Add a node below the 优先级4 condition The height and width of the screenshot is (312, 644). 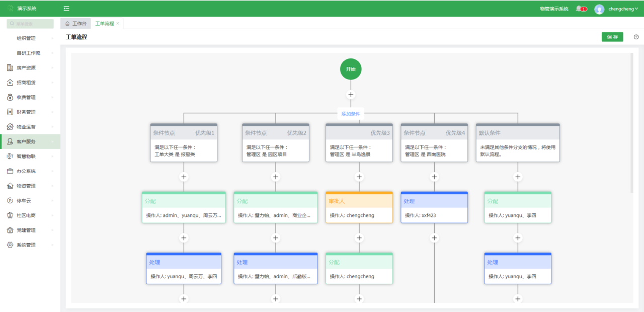point(434,177)
